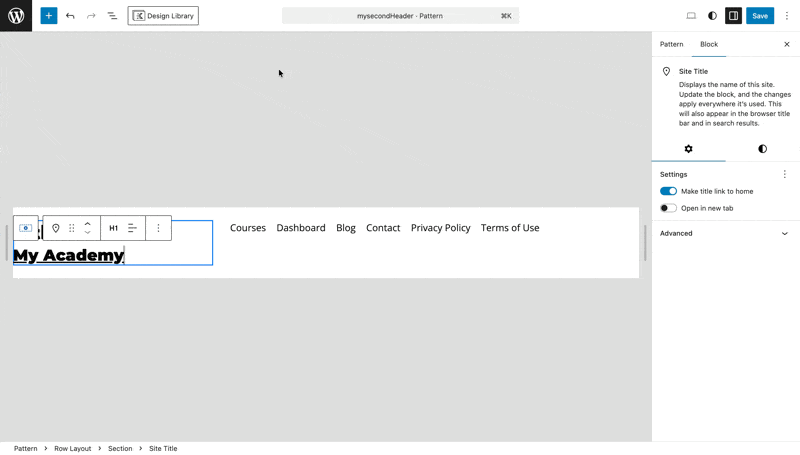This screenshot has width=800, height=455.
Task: Open the block inserter plus button
Action: pyautogui.click(x=48, y=16)
